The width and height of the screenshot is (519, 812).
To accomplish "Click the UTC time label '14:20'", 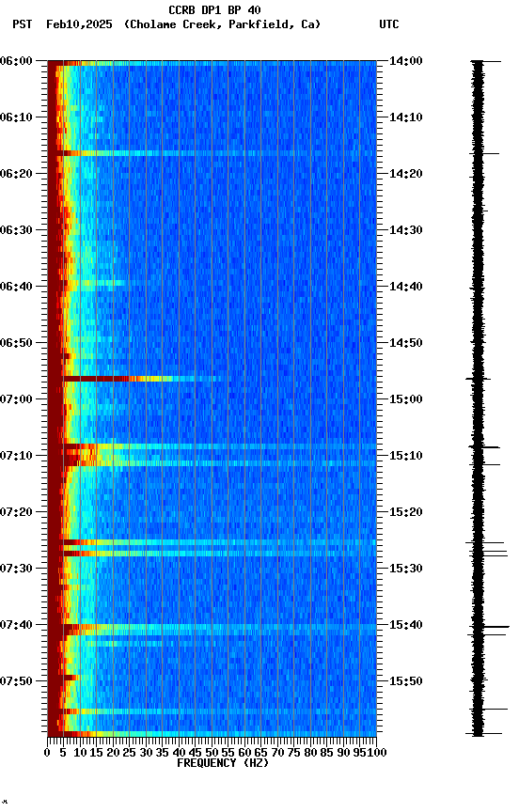I will [406, 174].
